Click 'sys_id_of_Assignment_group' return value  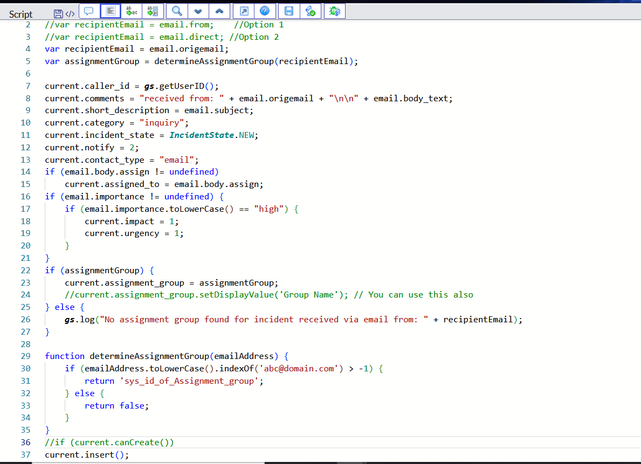tap(189, 381)
